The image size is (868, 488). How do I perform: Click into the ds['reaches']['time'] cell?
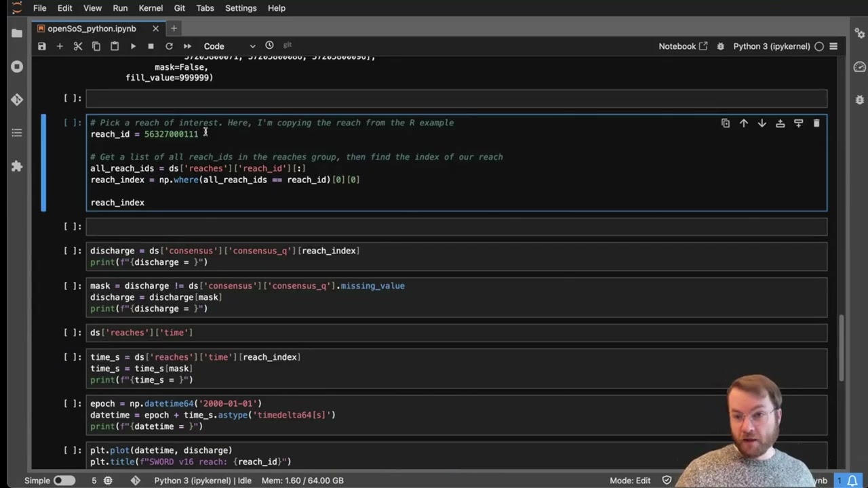click(x=456, y=333)
